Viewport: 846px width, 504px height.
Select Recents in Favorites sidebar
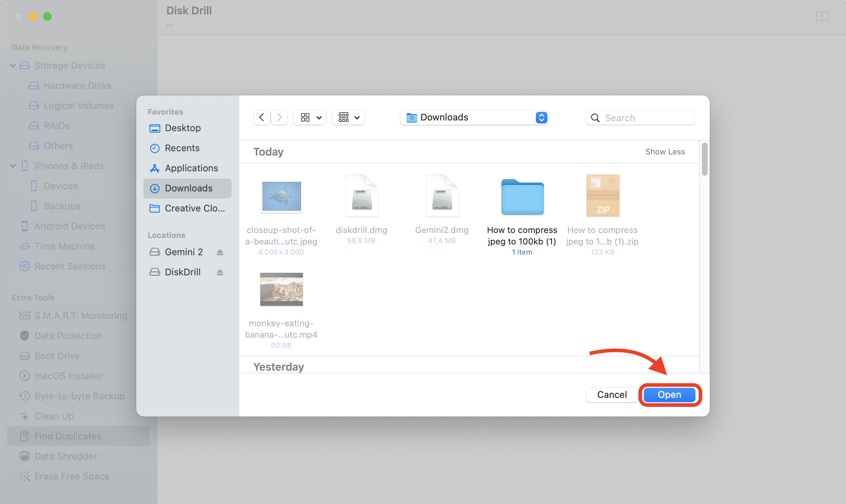click(182, 148)
